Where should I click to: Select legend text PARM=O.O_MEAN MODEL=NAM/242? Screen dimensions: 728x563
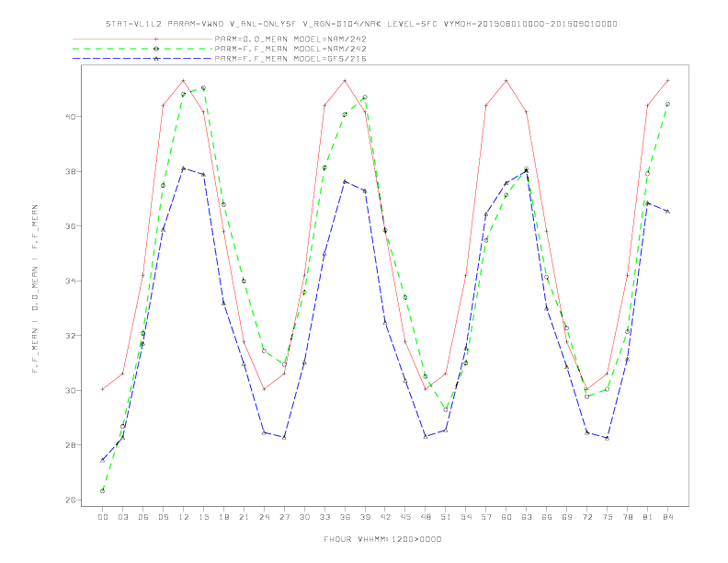pos(290,39)
